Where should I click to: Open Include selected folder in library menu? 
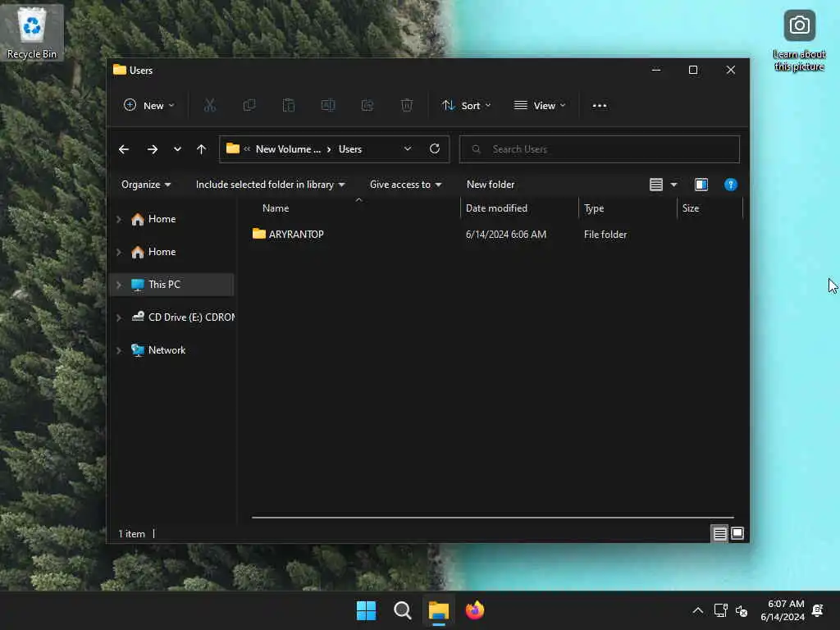[271, 185]
